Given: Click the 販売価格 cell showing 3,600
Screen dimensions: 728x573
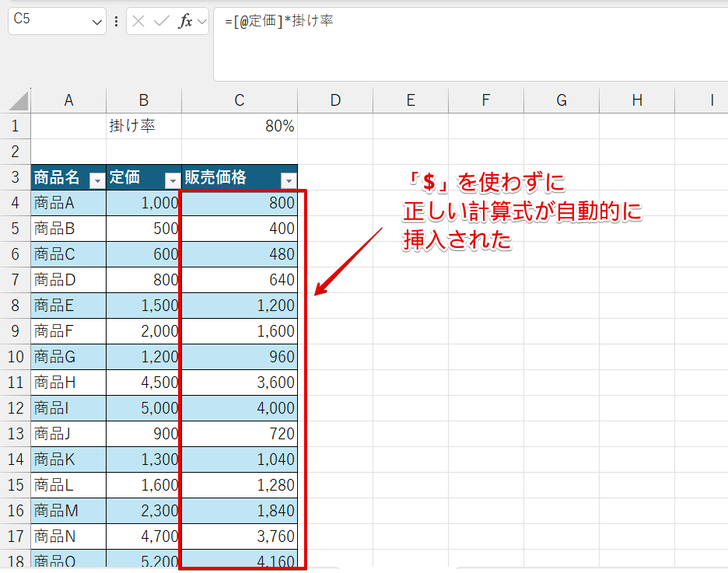Looking at the screenshot, I should 240,383.
